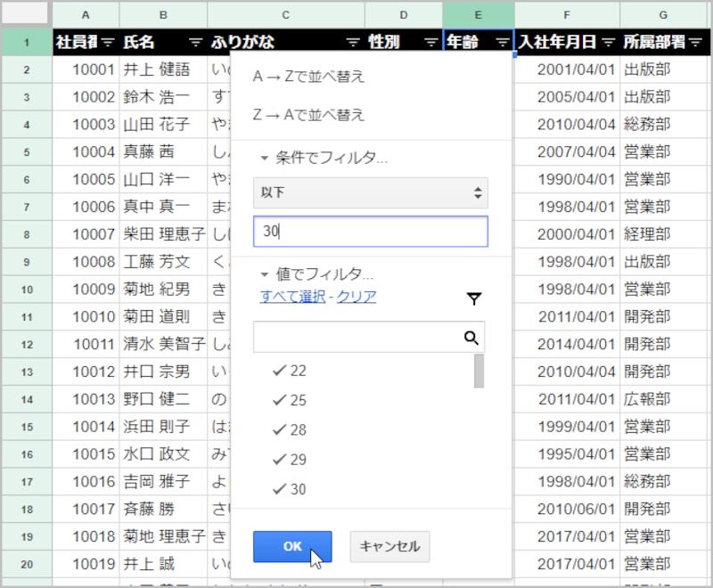Image resolution: width=713 pixels, height=588 pixels.
Task: Uncheck the value 22 in the filter list
Action: click(281, 369)
